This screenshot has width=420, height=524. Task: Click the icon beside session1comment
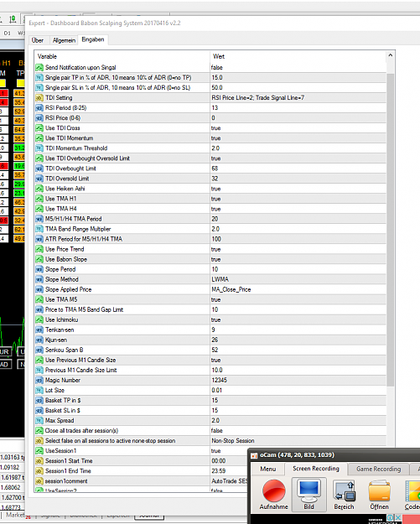pos(39,481)
